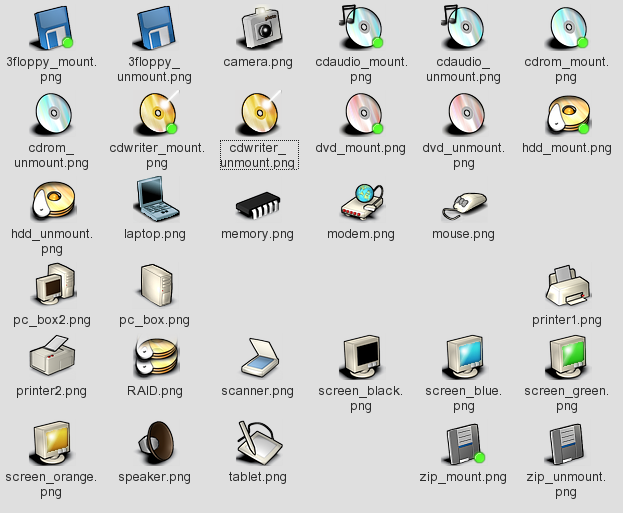The width and height of the screenshot is (623, 513).
Task: Click the 'cdrom_mount.png' file name label
Action: (567, 70)
